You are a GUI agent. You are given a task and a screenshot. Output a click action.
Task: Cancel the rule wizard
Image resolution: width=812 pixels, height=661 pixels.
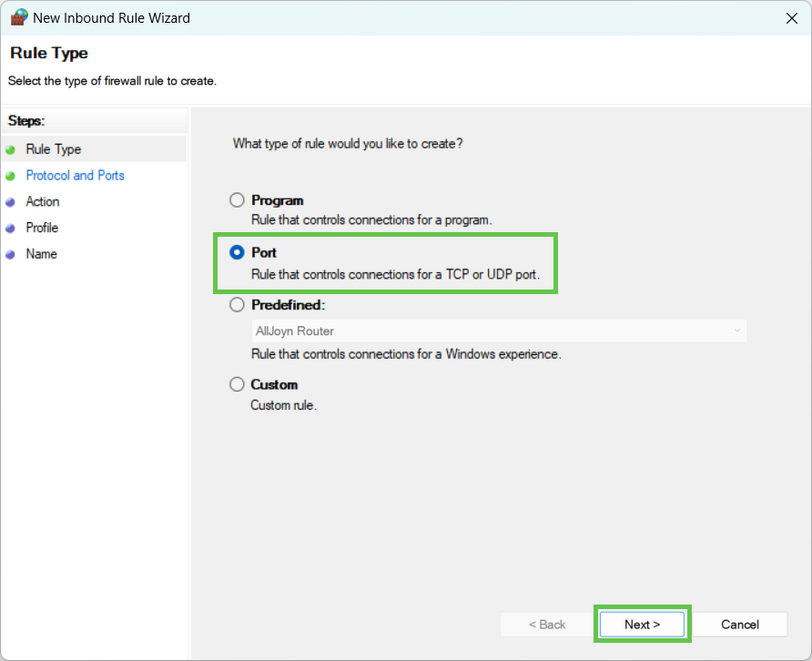[739, 625]
